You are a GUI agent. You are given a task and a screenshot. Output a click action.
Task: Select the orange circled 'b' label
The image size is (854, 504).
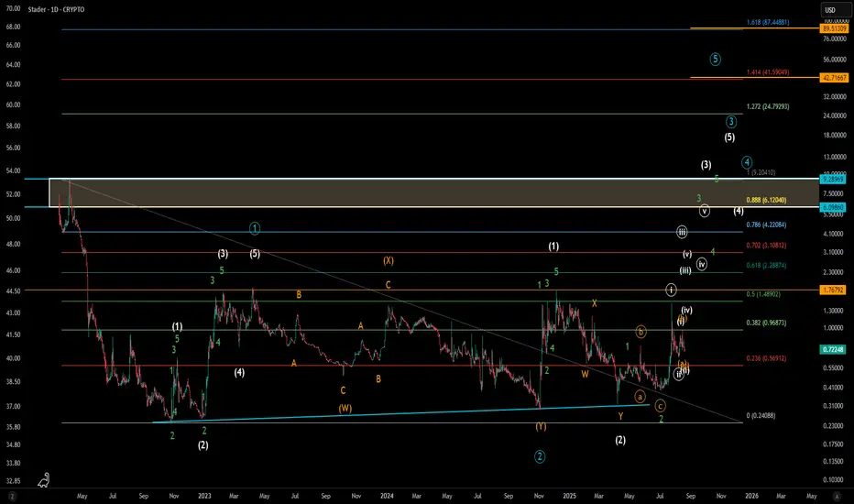pos(640,332)
